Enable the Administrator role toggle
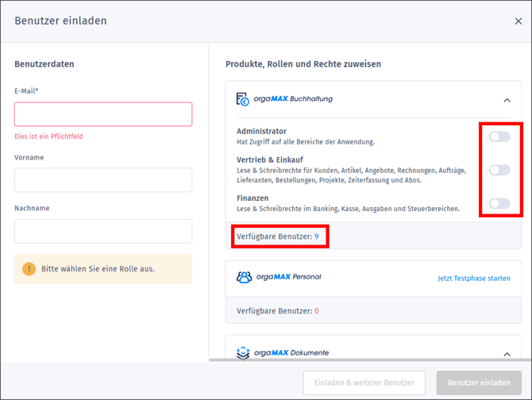The width and height of the screenshot is (532, 400). [x=499, y=137]
